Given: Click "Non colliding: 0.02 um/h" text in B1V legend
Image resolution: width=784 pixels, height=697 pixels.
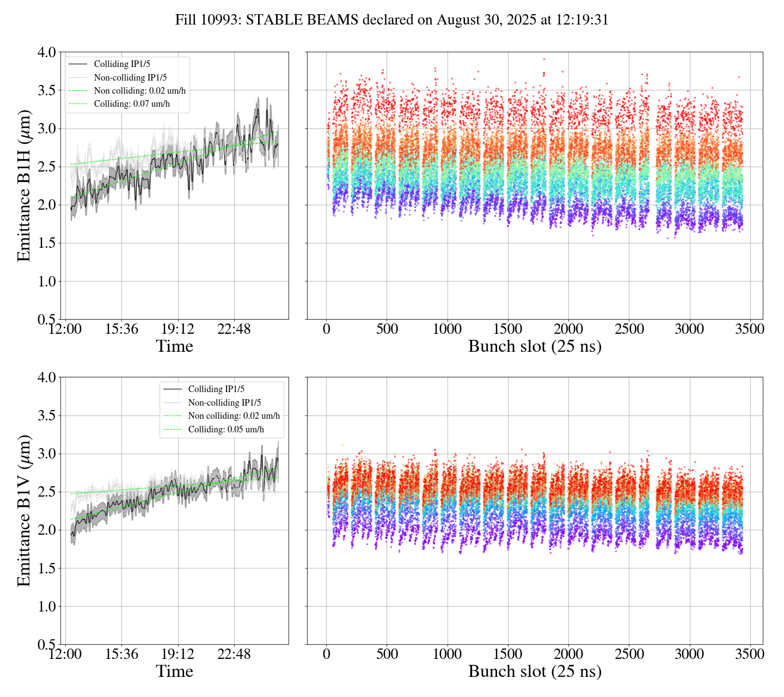Looking at the screenshot, I should point(234,416).
